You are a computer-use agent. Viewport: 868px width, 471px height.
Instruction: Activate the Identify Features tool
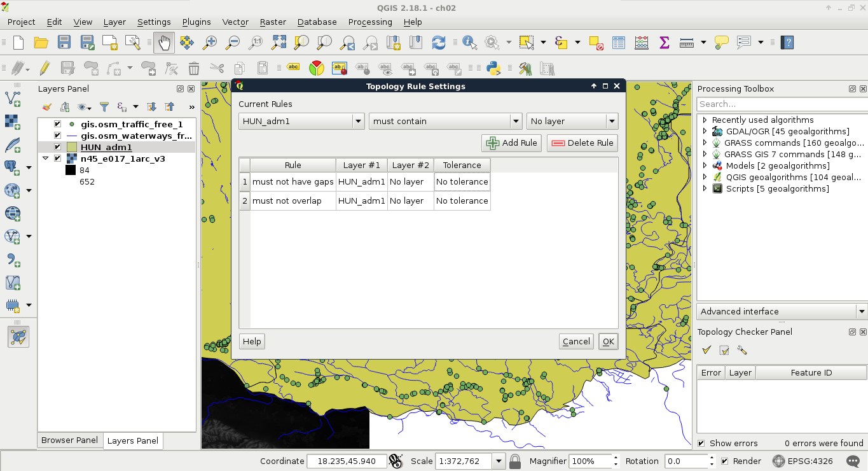(x=469, y=43)
